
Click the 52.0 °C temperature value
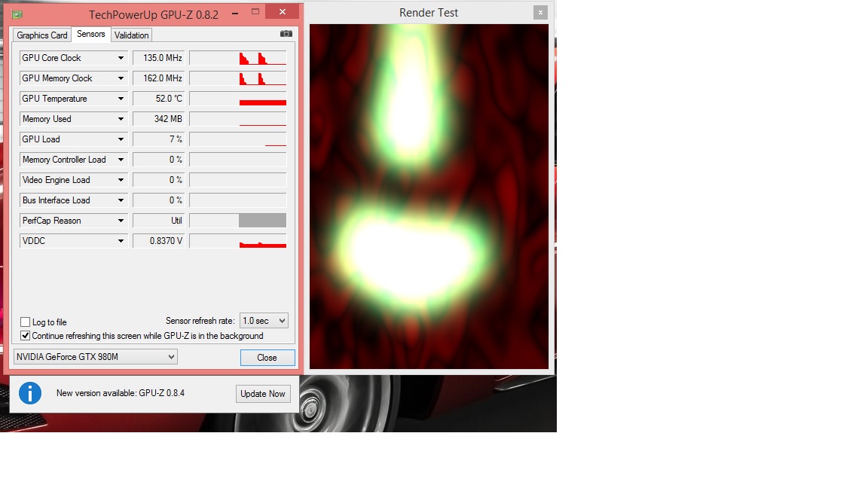coord(158,99)
